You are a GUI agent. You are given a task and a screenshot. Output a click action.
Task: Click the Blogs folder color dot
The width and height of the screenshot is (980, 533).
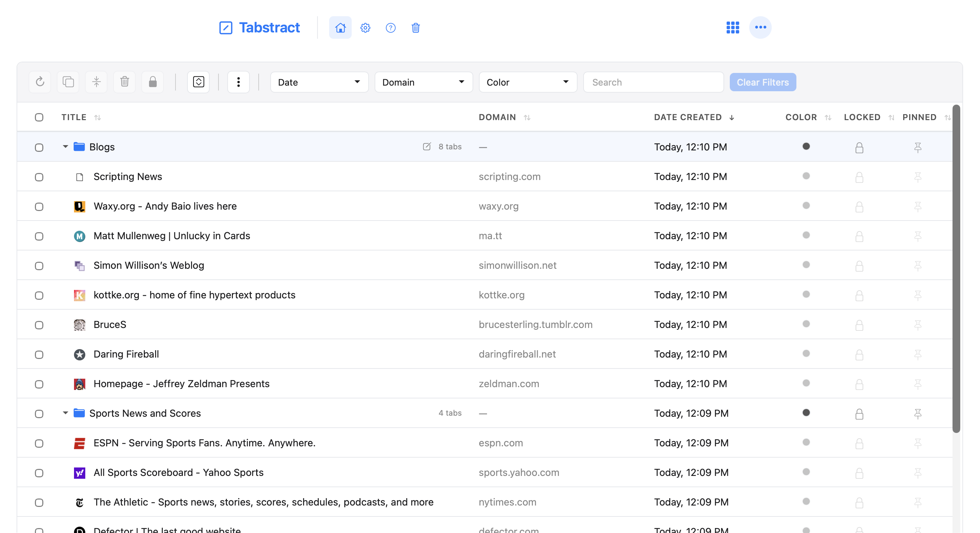pos(806,147)
